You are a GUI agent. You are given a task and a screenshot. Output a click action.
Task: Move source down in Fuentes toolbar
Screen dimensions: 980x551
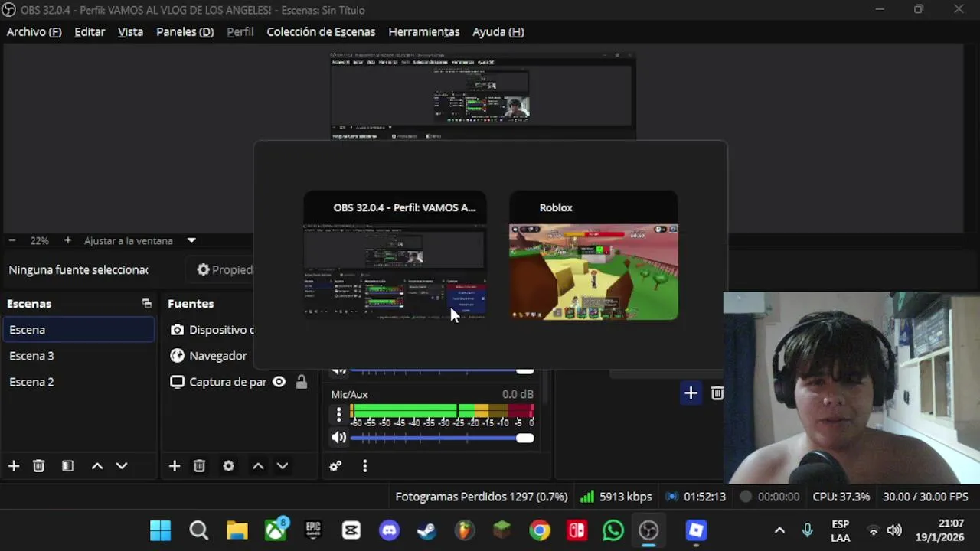[x=283, y=465]
